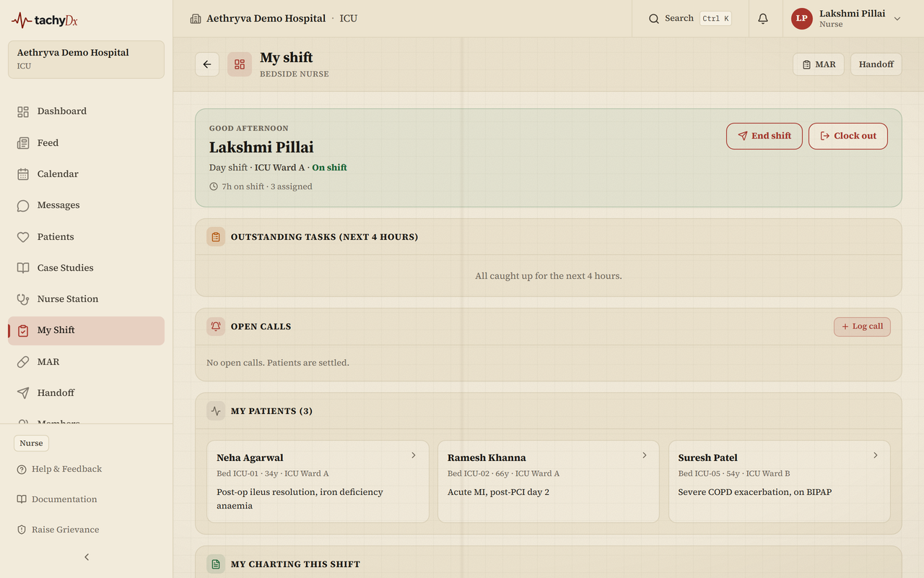The width and height of the screenshot is (924, 578).
Task: Click the Ctrl K shortcut badge
Action: [715, 19]
